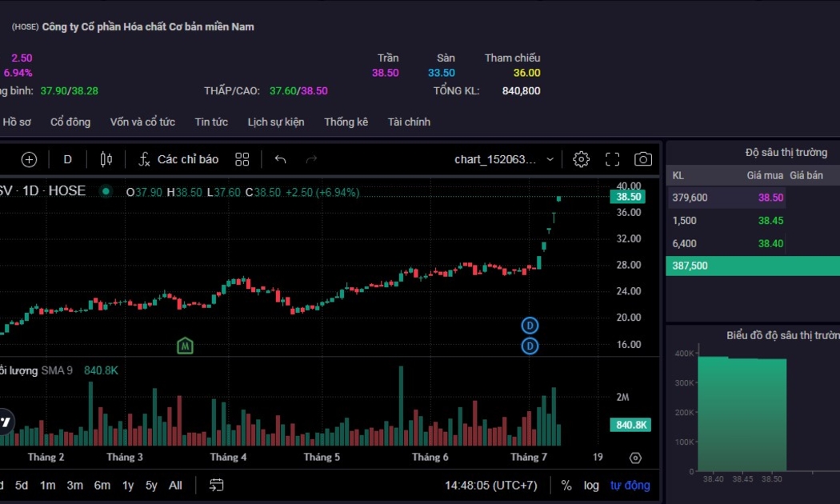
Task: Click the add symbol compare plus icon
Action: click(30, 159)
